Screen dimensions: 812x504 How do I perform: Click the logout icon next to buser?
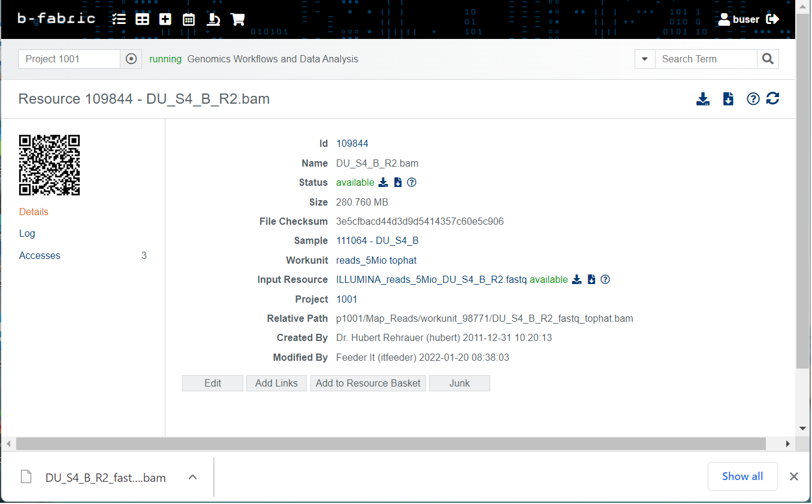click(772, 19)
